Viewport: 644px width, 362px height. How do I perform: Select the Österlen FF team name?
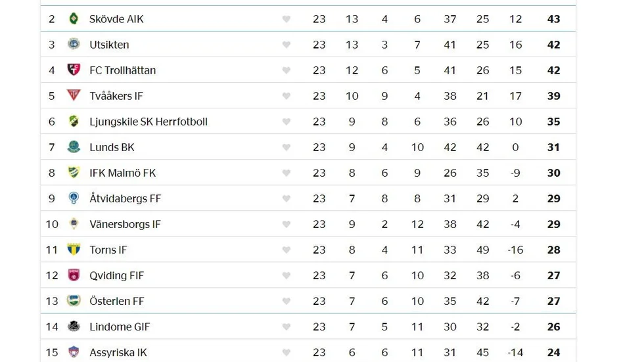click(x=117, y=301)
